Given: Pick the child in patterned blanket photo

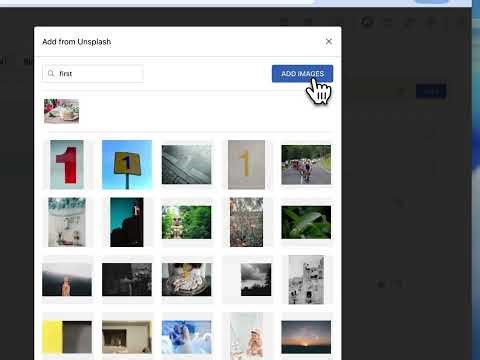Looking at the screenshot, I should pyautogui.click(x=186, y=279).
